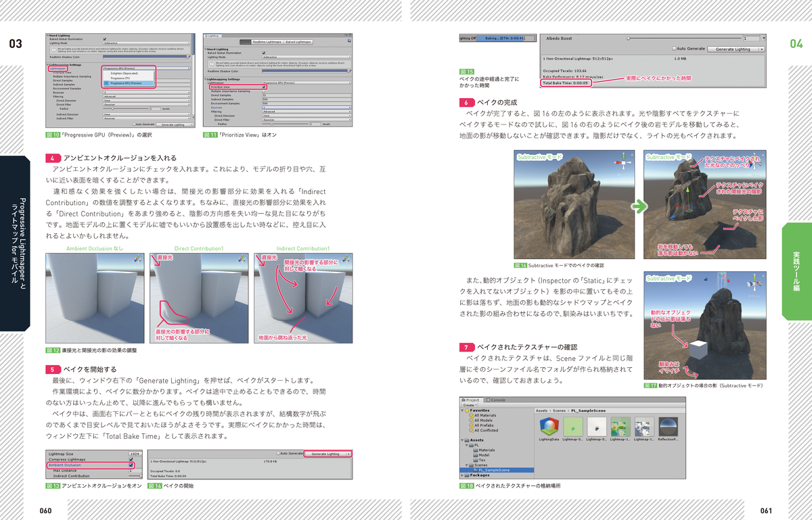Enable Multiple Importance Sampling in figure 11
Viewport: 812px width, 520px height.
click(x=264, y=91)
